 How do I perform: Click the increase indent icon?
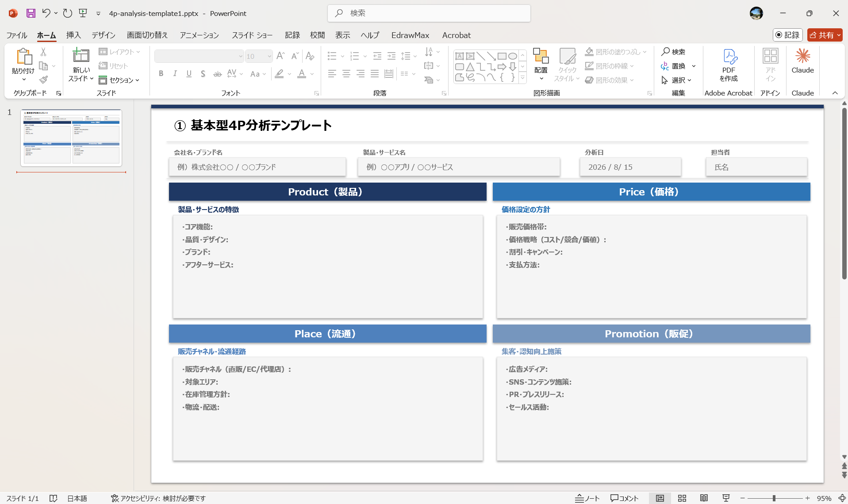[391, 56]
